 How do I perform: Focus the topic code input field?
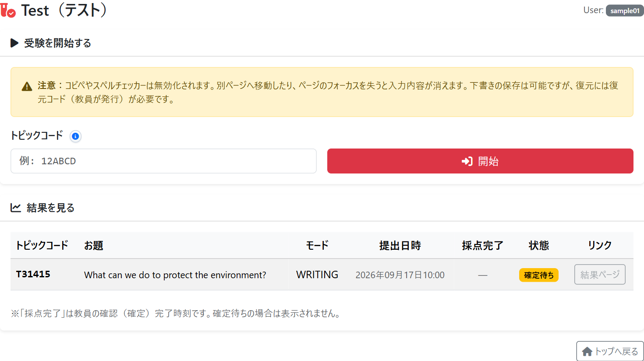pos(163,161)
